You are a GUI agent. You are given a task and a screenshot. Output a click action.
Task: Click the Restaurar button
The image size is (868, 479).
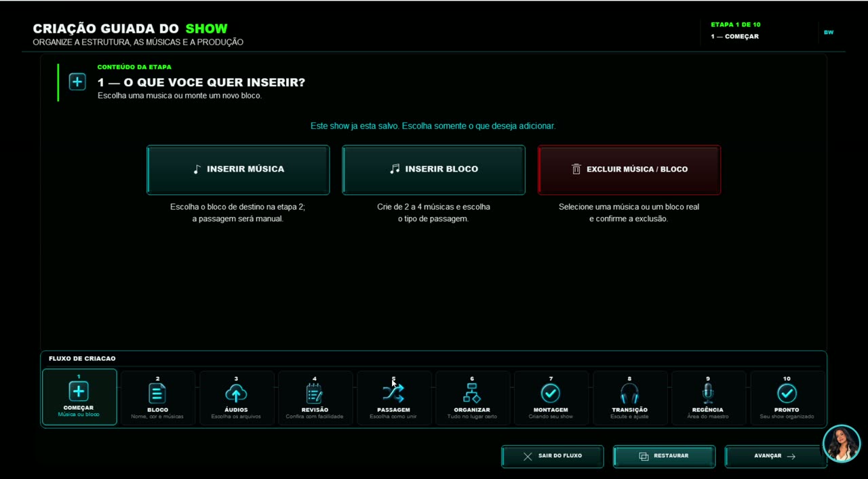(x=664, y=456)
